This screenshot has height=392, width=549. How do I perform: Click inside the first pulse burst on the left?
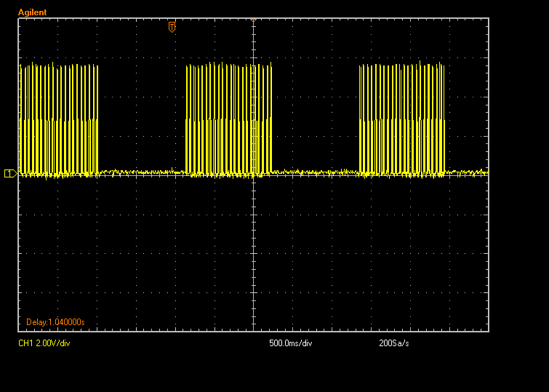click(59, 119)
